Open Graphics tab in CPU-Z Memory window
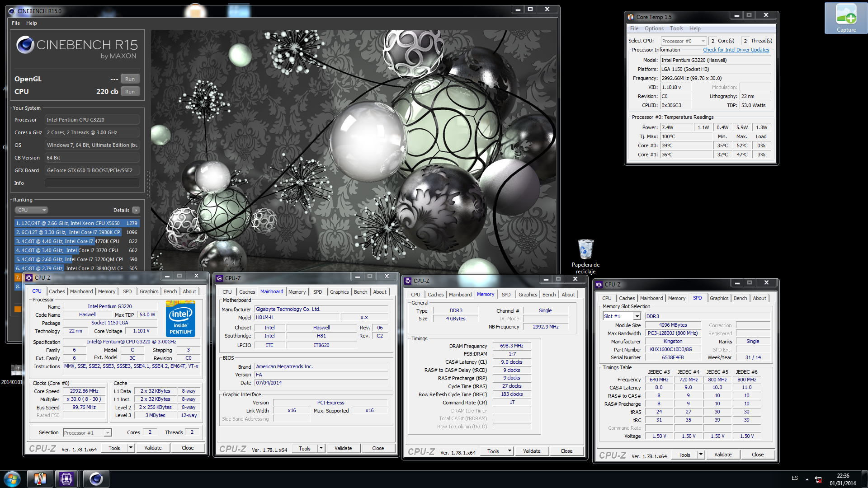Viewport: 868px width, 488px height. click(x=528, y=295)
